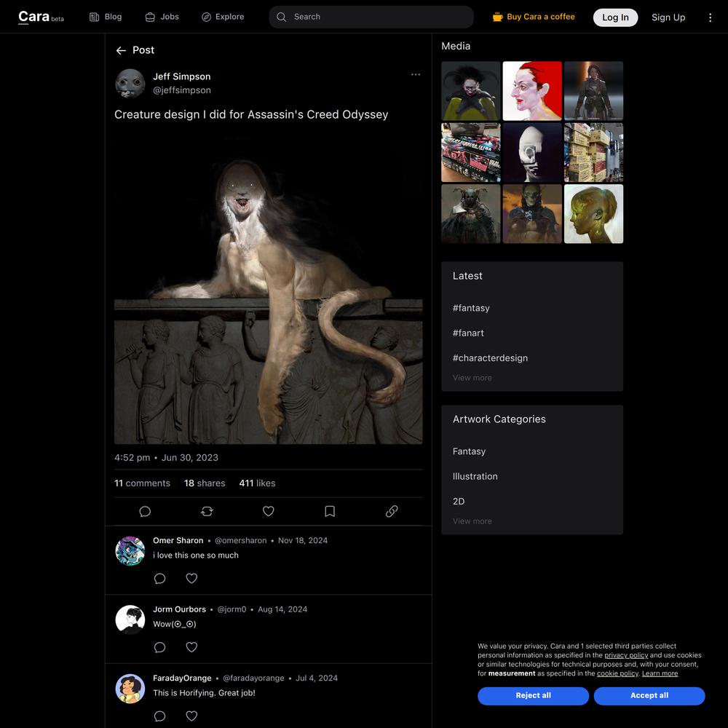Expand View more under Latest
This screenshot has width=728, height=728.
[472, 378]
